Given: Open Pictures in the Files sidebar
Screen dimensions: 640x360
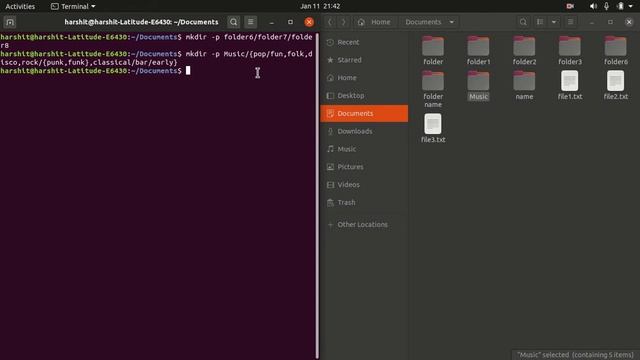Looking at the screenshot, I should point(364,167).
